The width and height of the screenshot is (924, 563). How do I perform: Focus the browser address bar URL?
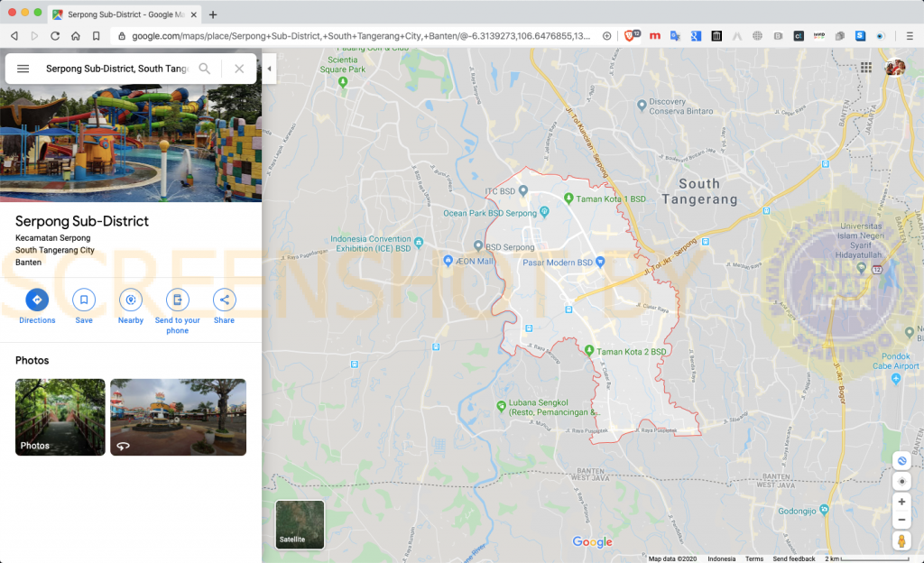tap(361, 36)
